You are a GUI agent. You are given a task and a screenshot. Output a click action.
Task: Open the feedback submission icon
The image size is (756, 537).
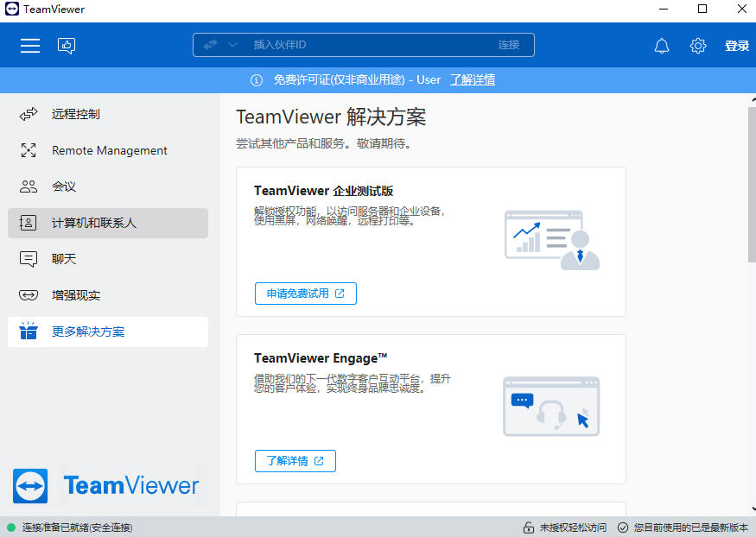(x=67, y=45)
